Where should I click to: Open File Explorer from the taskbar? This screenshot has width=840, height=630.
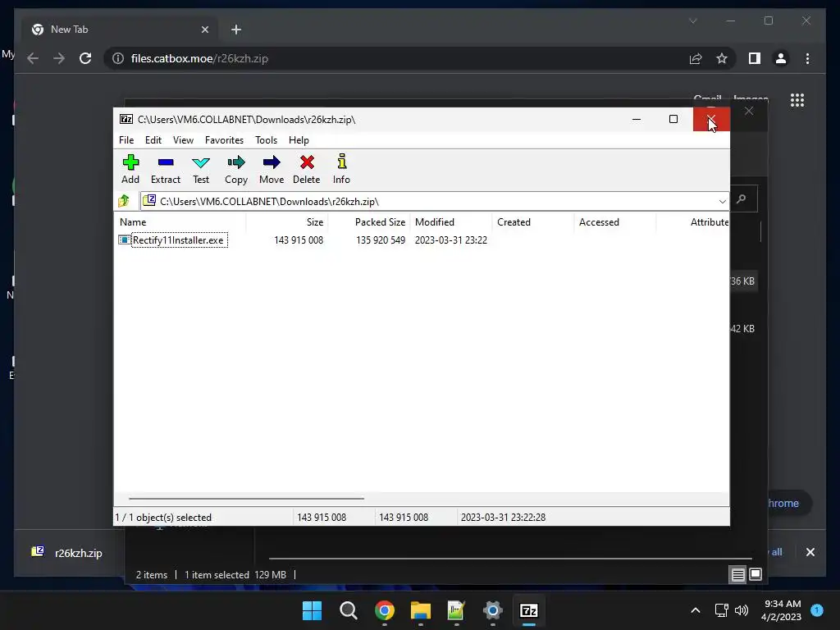(x=421, y=610)
